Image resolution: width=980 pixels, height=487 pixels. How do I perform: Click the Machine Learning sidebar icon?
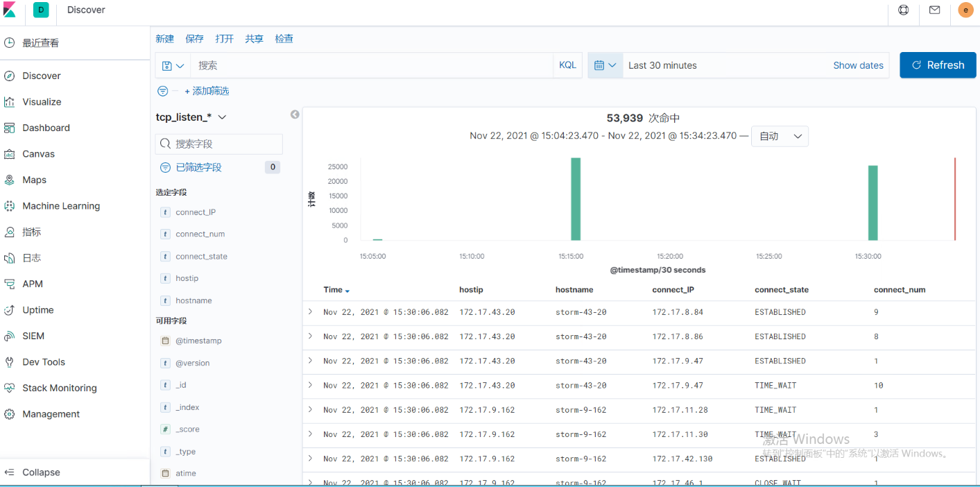coord(10,206)
